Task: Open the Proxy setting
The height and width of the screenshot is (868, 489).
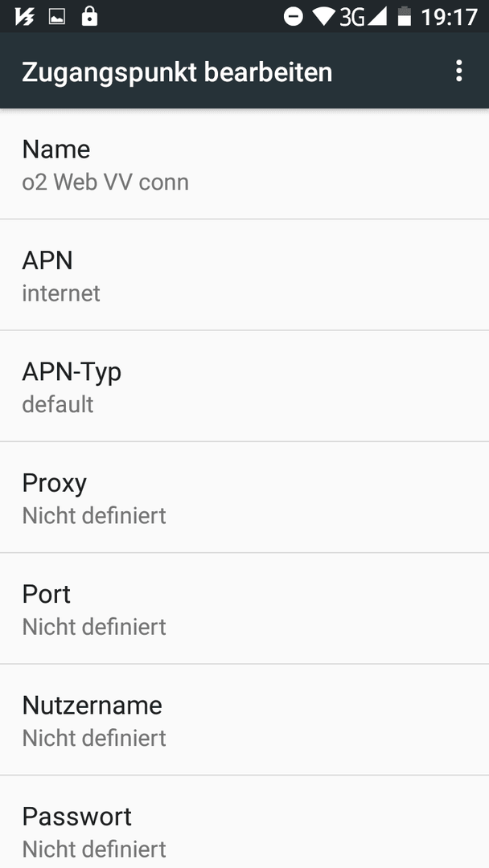Action: [244, 497]
